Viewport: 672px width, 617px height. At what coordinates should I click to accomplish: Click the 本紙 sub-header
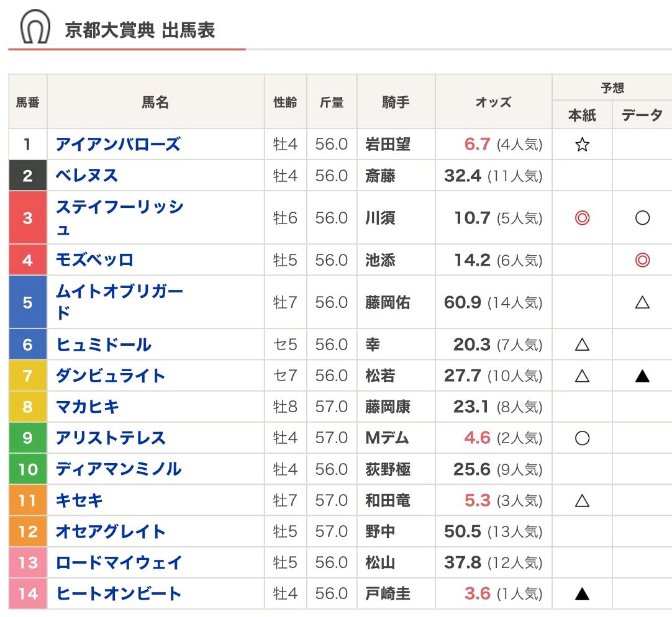(x=582, y=115)
